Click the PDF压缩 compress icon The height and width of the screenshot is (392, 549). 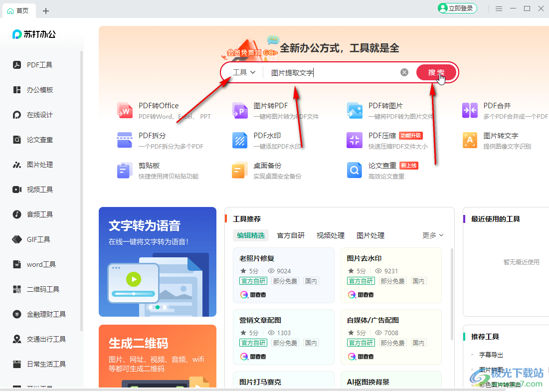355,140
